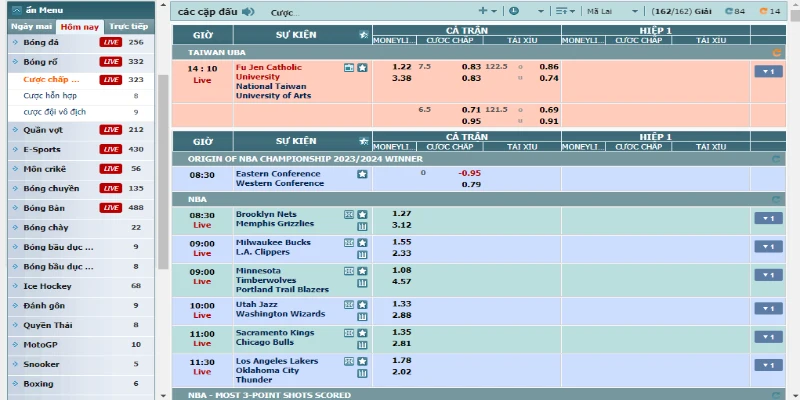This screenshot has width=800, height=400.
Task: Click the sound speaker icon beside các cặp đấu
Action: (x=248, y=12)
